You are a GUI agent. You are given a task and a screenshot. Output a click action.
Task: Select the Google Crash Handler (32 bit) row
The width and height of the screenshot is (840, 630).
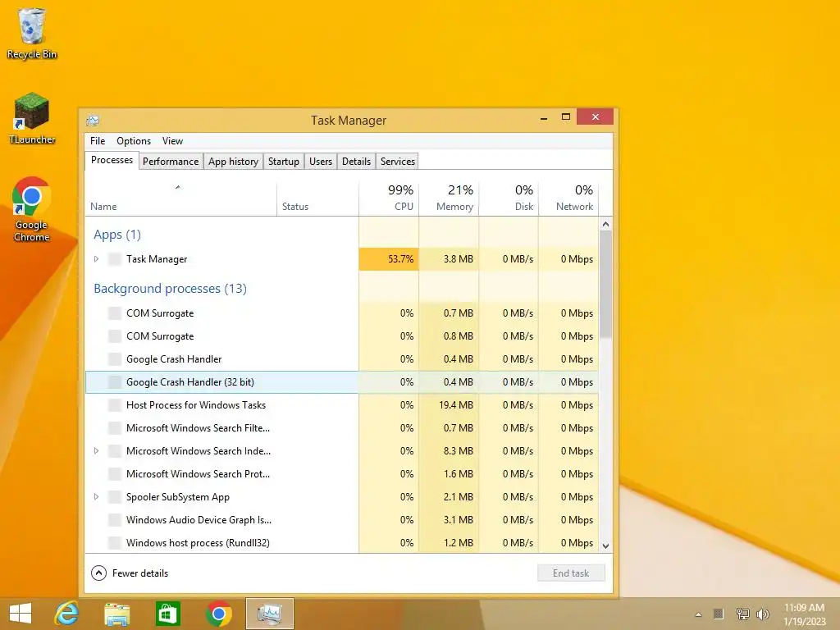(342, 382)
